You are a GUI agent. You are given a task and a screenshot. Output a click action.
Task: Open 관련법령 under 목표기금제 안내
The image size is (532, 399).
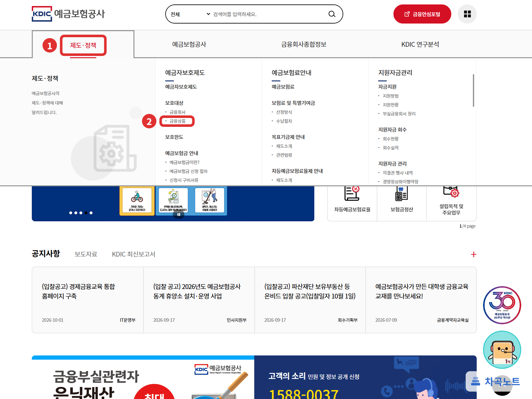coord(284,155)
